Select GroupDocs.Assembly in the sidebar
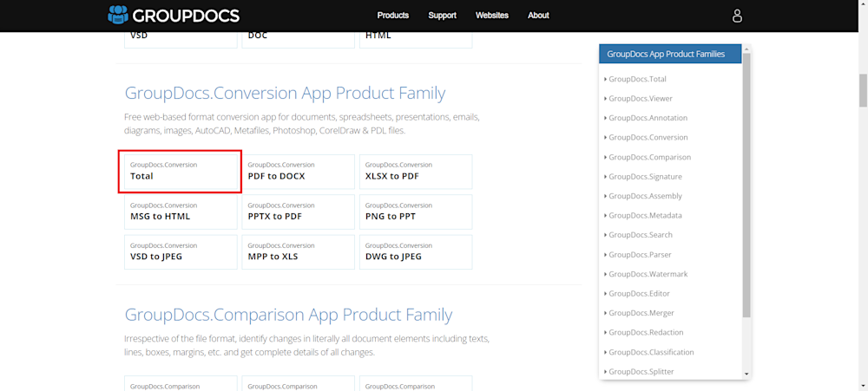 pyautogui.click(x=645, y=196)
